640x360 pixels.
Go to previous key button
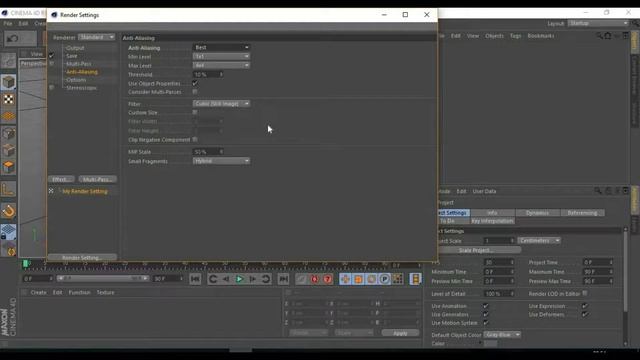click(213, 279)
